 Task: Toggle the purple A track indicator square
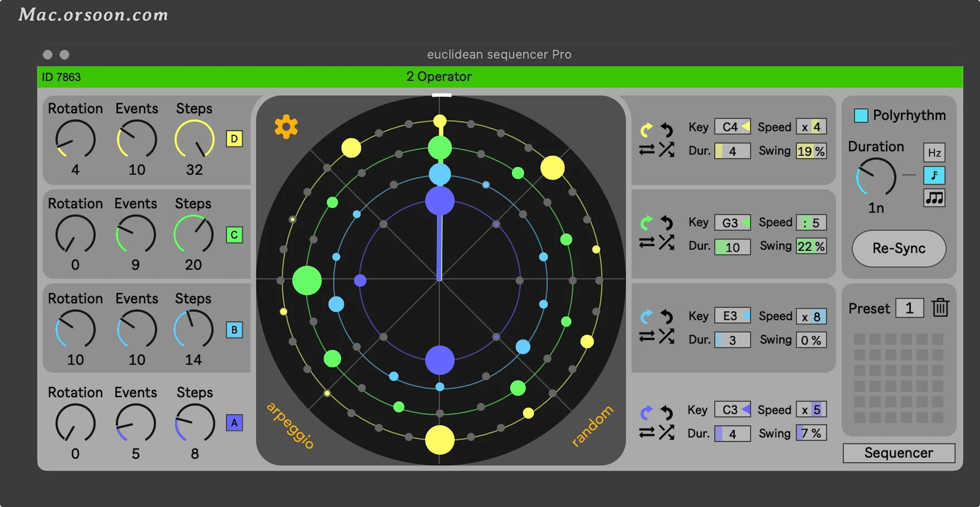click(234, 423)
